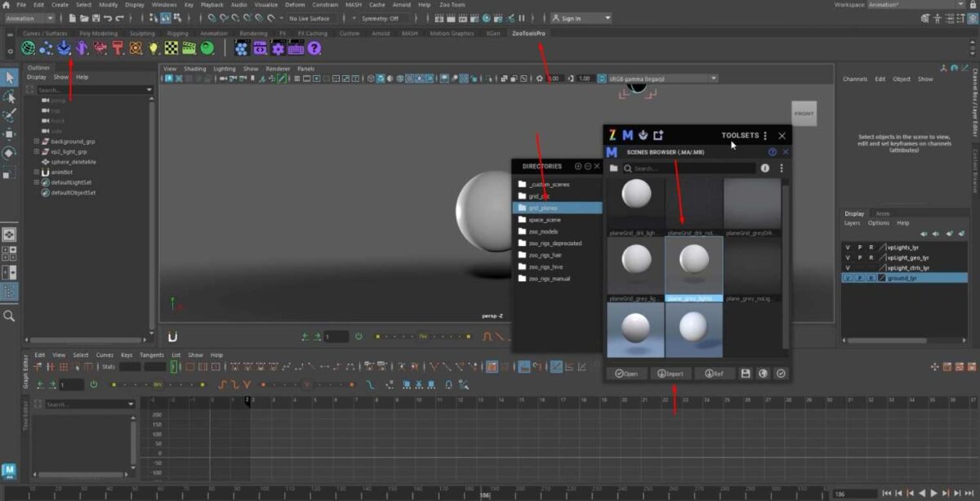Viewport: 980px width, 501px height.
Task: Open the Scenes Browser info icon
Action: (x=765, y=168)
